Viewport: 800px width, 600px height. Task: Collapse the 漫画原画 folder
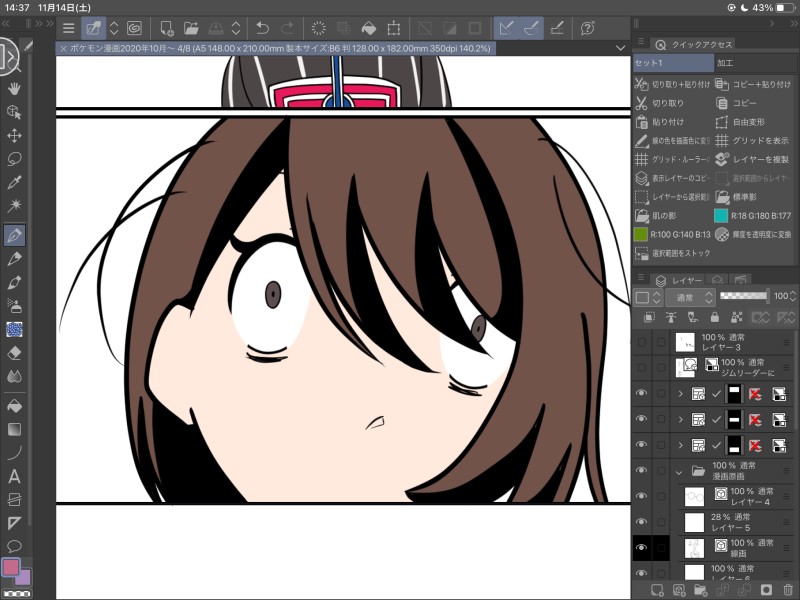[679, 472]
